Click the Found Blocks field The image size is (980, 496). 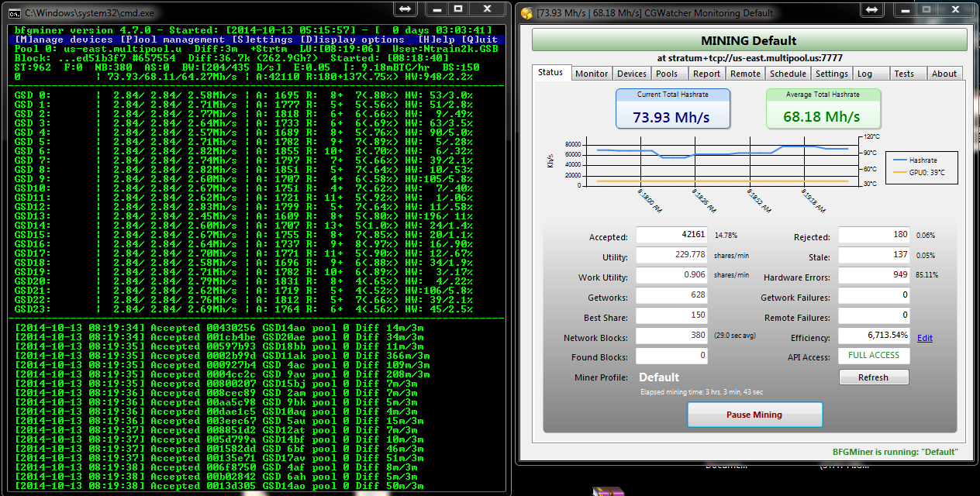coord(671,356)
